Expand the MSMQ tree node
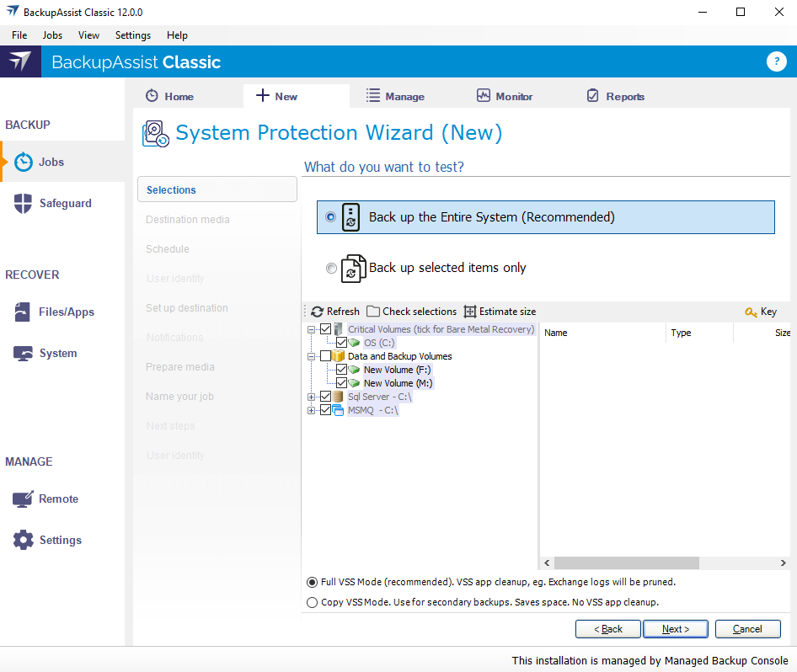The height and width of the screenshot is (672, 797). tap(311, 410)
